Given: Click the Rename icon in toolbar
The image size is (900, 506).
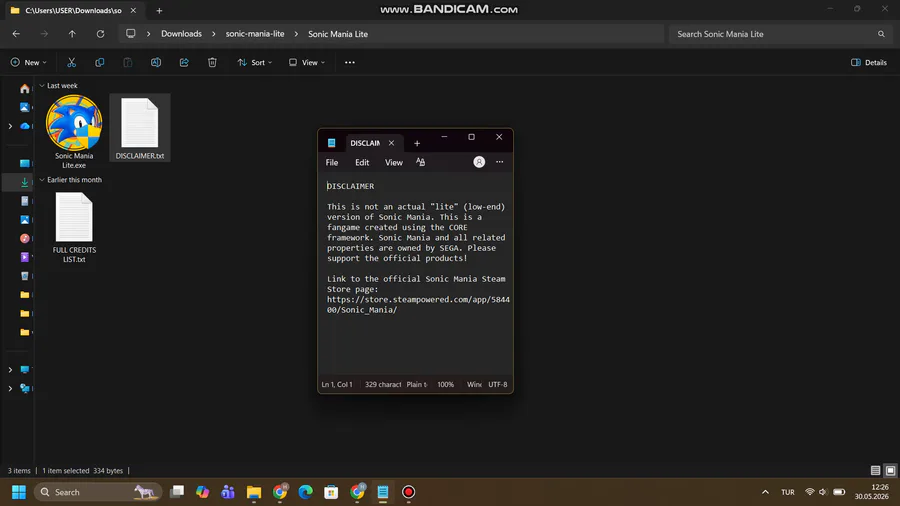Looking at the screenshot, I should tap(156, 62).
